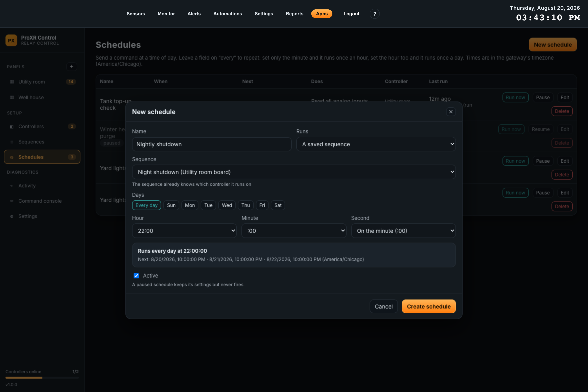588x392 pixels.
Task: Click the Command console icon
Action: tap(12, 201)
